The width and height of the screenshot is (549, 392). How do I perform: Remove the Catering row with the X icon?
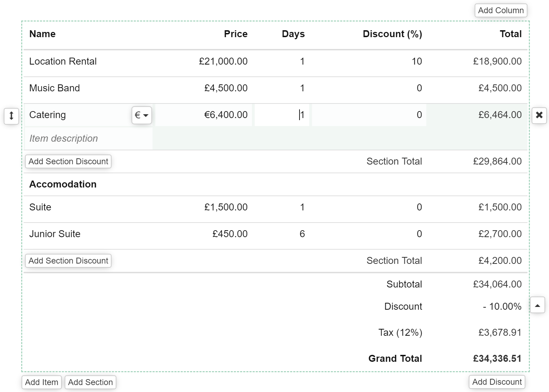pyautogui.click(x=539, y=115)
